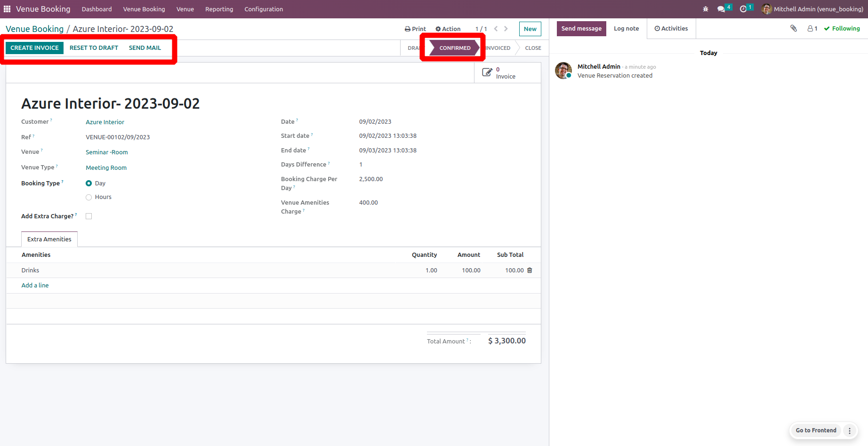
Task: Go to previous record arrow
Action: point(496,29)
